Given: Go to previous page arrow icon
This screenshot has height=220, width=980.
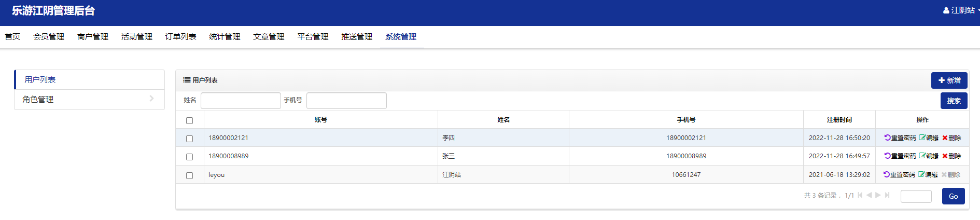Looking at the screenshot, I should pos(869,195).
